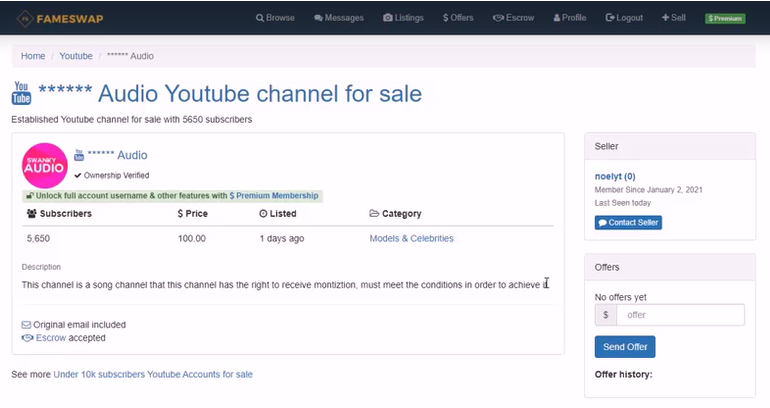
Task: Click Logout in the navigation bar
Action: pos(624,18)
